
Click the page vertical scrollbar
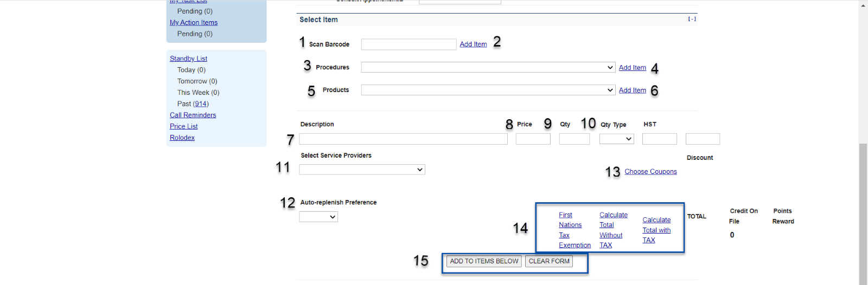tap(863, 211)
